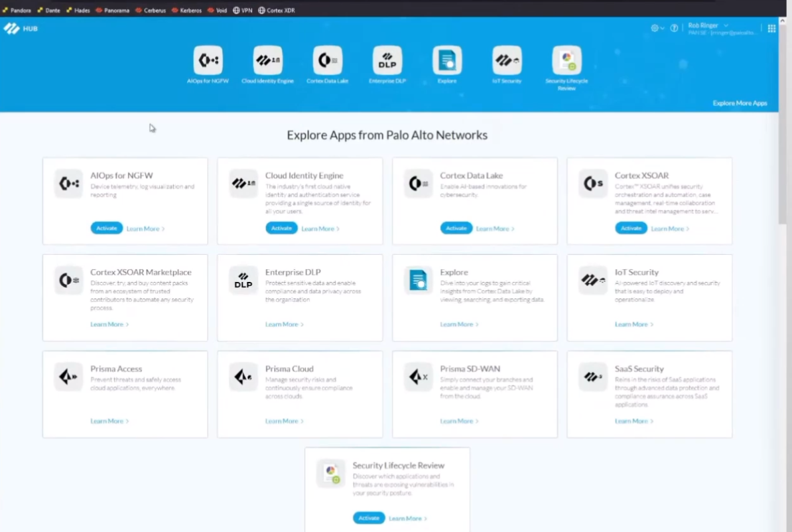Open Learn More for Cortex Data Lake
Image resolution: width=792 pixels, height=532 pixels.
click(495, 228)
